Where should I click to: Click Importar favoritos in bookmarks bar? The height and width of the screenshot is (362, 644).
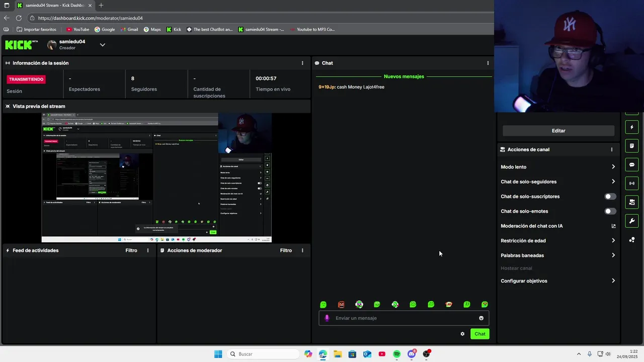(36, 29)
